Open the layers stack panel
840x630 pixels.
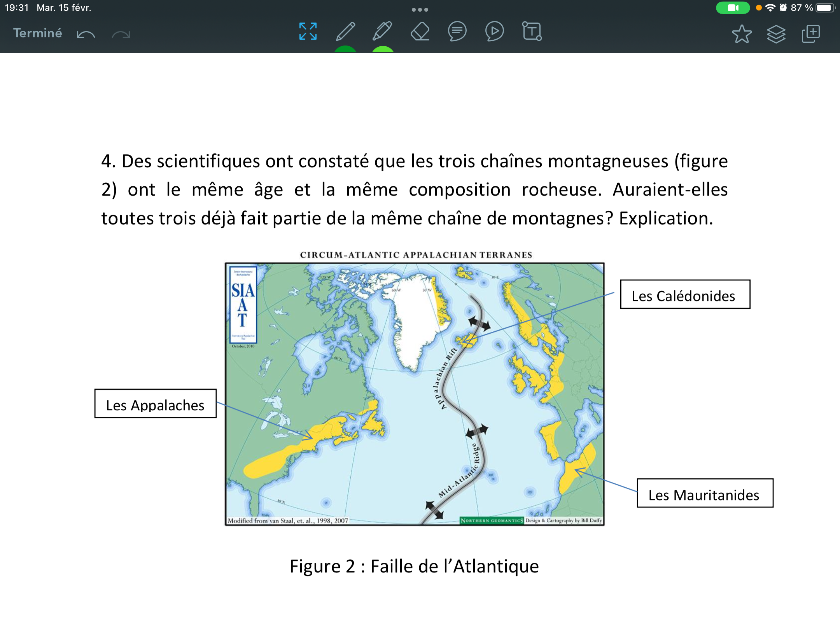click(x=776, y=34)
